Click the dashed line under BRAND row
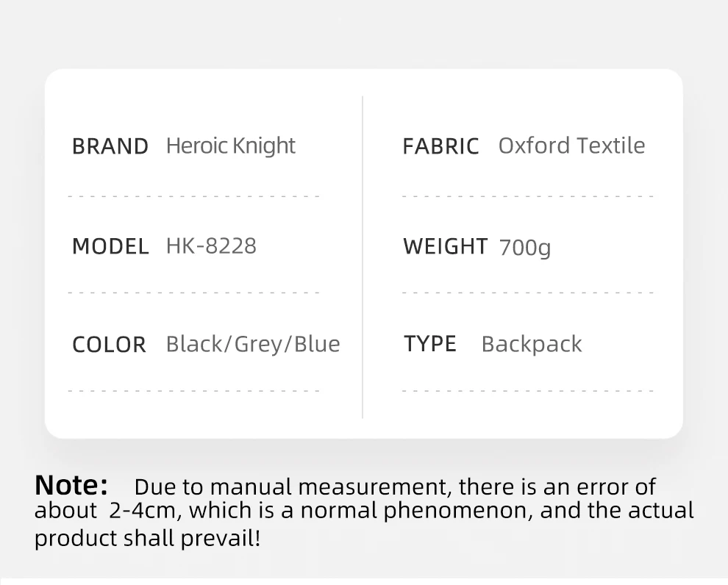The image size is (728, 585). pos(193,197)
